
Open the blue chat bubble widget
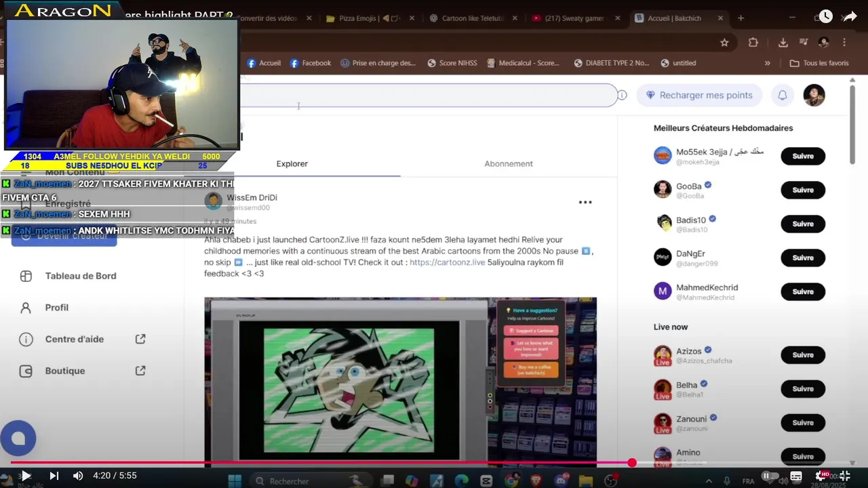(x=18, y=439)
